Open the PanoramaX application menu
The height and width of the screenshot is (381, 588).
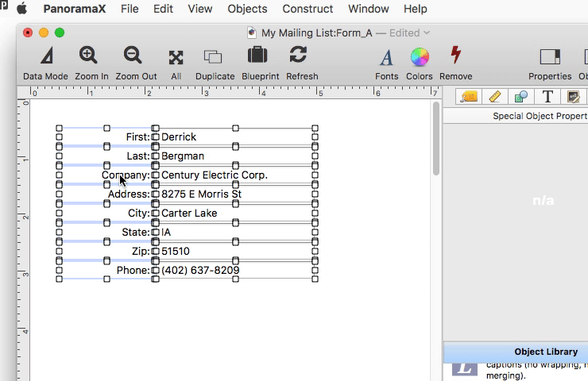(74, 9)
